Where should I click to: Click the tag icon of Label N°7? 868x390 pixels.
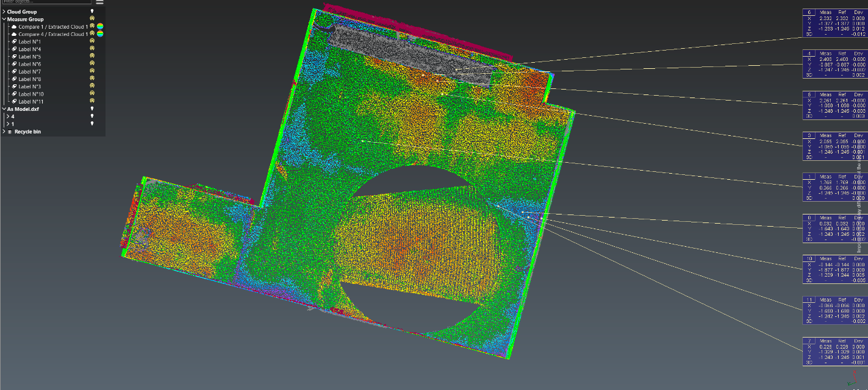click(x=14, y=72)
